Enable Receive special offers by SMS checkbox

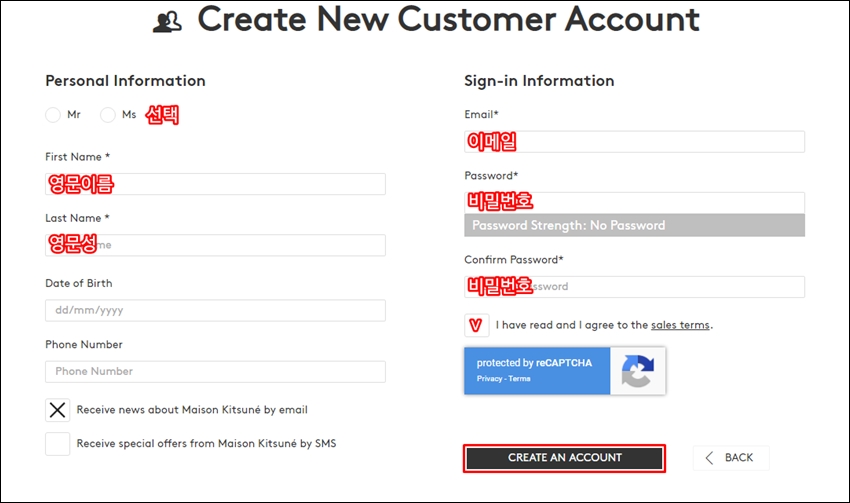click(57, 444)
